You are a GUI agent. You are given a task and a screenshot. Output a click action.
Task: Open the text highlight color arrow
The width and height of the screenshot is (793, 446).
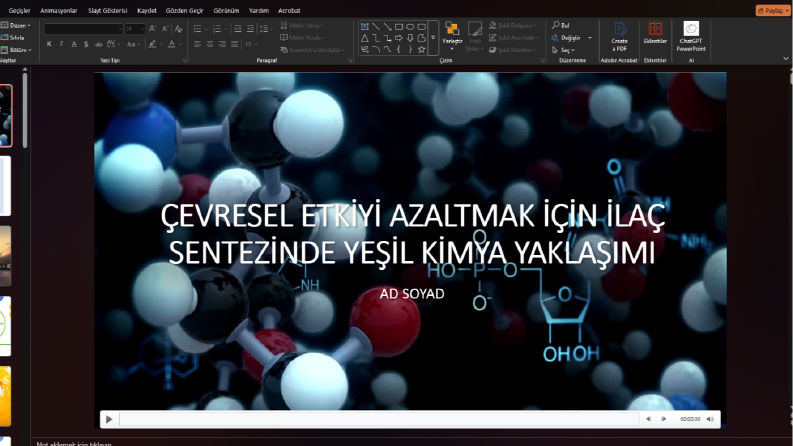click(x=161, y=44)
